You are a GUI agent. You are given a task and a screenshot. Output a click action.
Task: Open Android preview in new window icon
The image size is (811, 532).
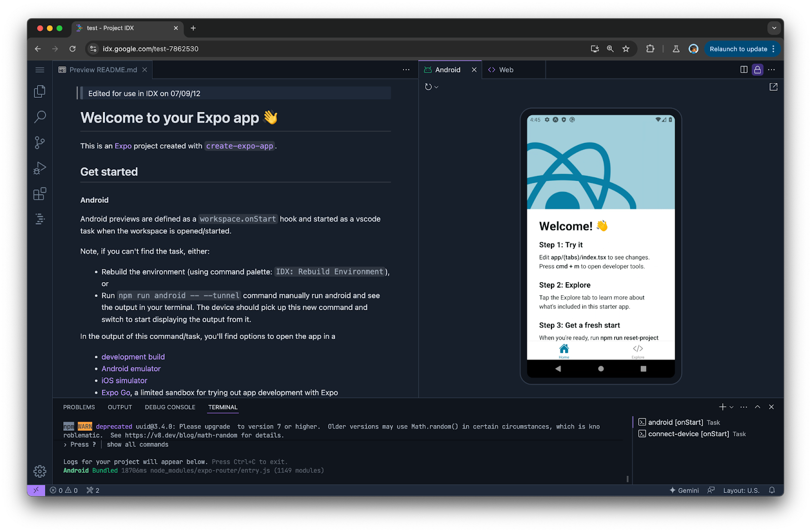pos(773,87)
